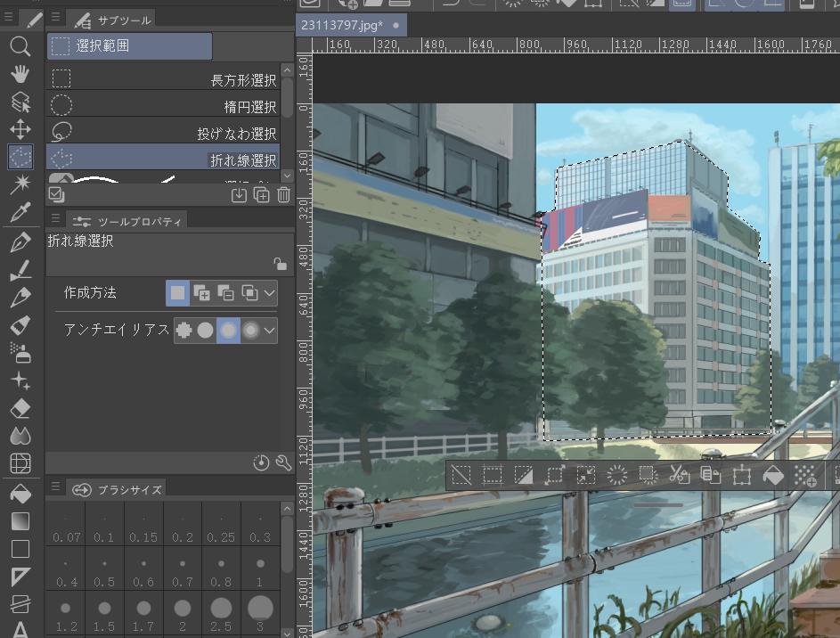Choose the 折れ線選択 sub tool
Image resolution: width=840 pixels, height=638 pixels.
tap(163, 158)
